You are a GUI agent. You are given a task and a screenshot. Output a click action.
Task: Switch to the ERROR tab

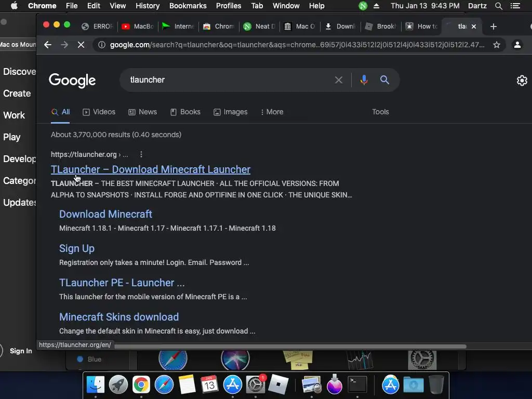pos(98,26)
